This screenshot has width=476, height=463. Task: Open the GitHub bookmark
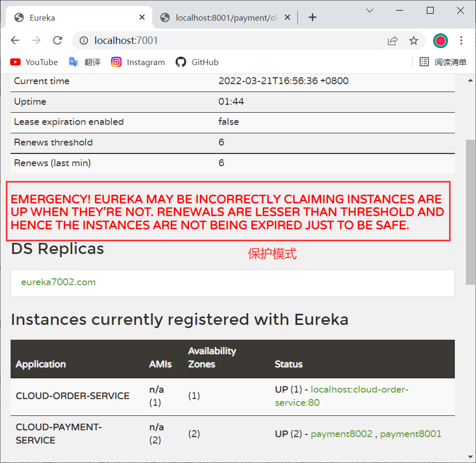(197, 62)
